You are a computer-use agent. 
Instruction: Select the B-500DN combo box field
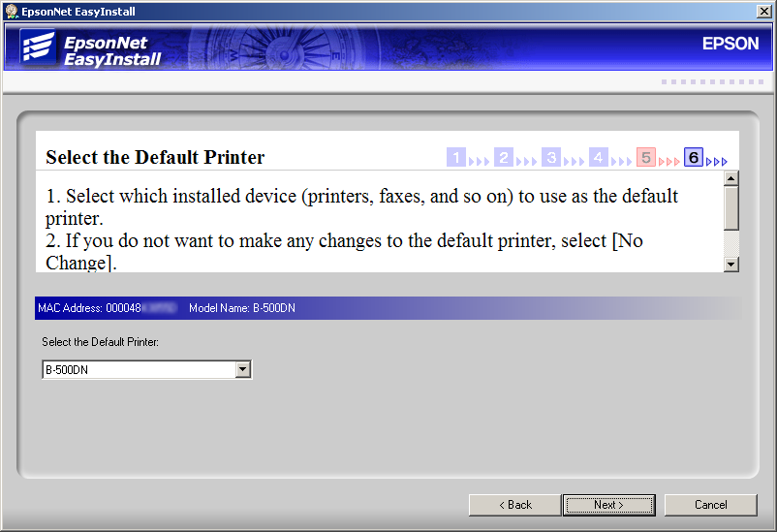point(146,369)
